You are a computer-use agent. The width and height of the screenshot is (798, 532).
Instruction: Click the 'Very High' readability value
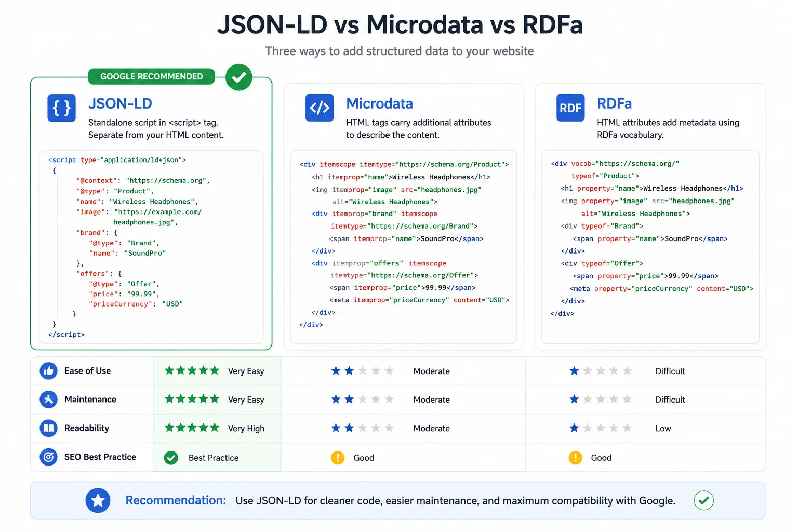(x=246, y=429)
